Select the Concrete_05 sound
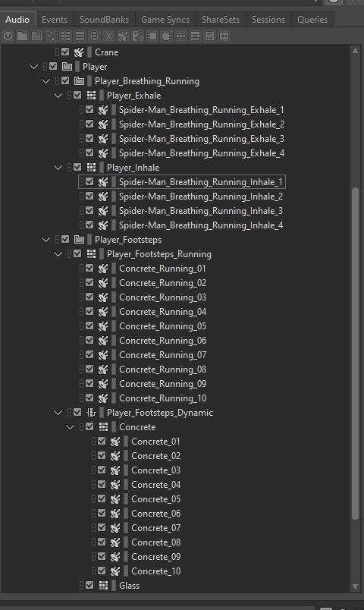The height and width of the screenshot is (610, 364). (156, 498)
